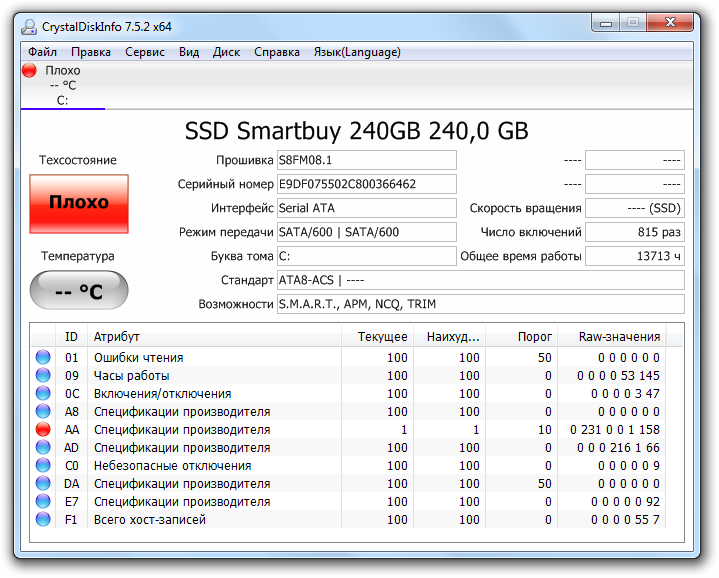Click raw value 0 0 0 0 53 145
Screen dimensions: 719x578
(618, 375)
